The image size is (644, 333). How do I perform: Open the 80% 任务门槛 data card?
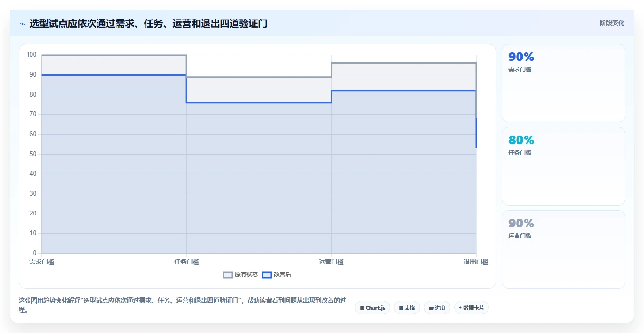pos(563,166)
